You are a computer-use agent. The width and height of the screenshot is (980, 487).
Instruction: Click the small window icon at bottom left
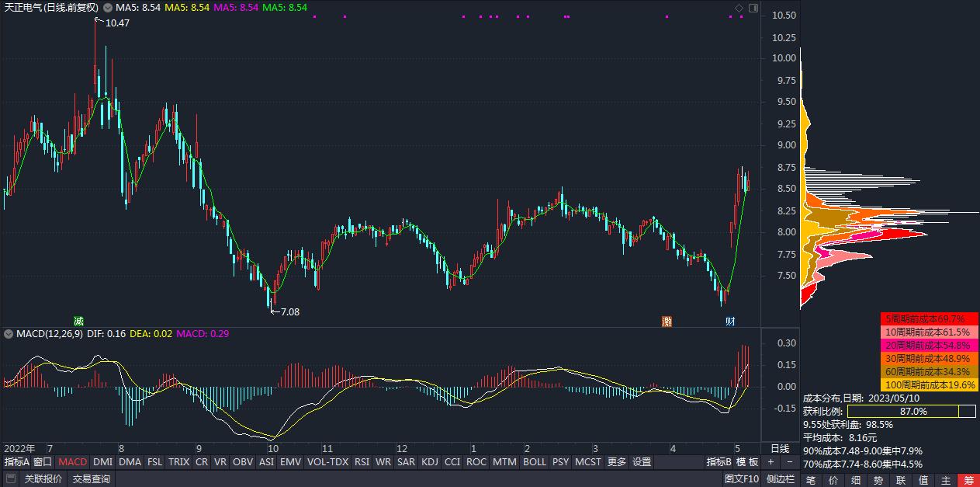tap(10, 479)
